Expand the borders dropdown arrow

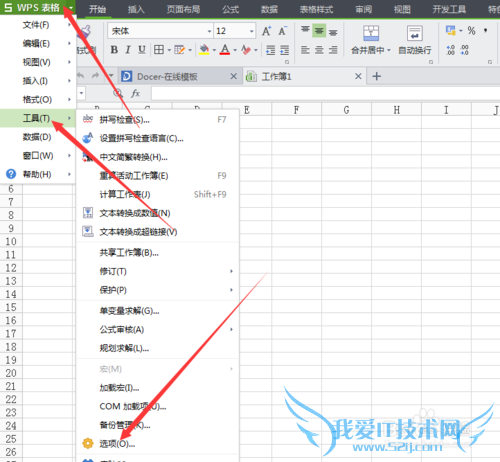click(x=169, y=50)
